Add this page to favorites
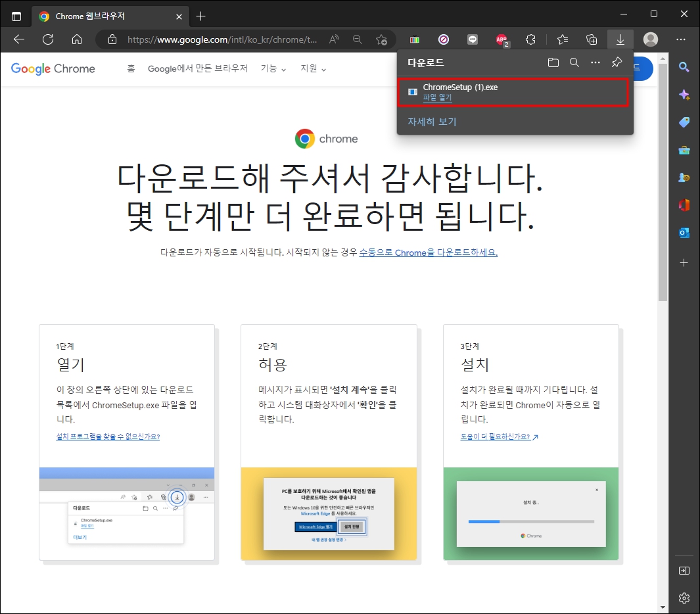Image resolution: width=700 pixels, height=614 pixels. pyautogui.click(x=381, y=39)
